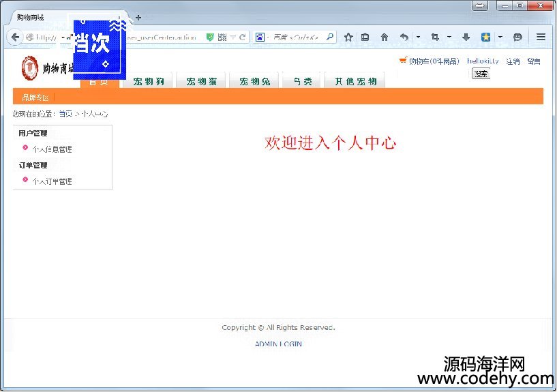Open the Firefox hamburger menu
The height and width of the screenshot is (392, 557).
(541, 37)
